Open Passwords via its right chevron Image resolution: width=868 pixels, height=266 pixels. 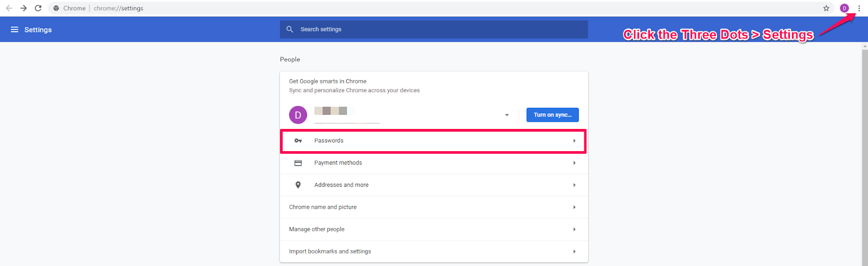coord(575,141)
